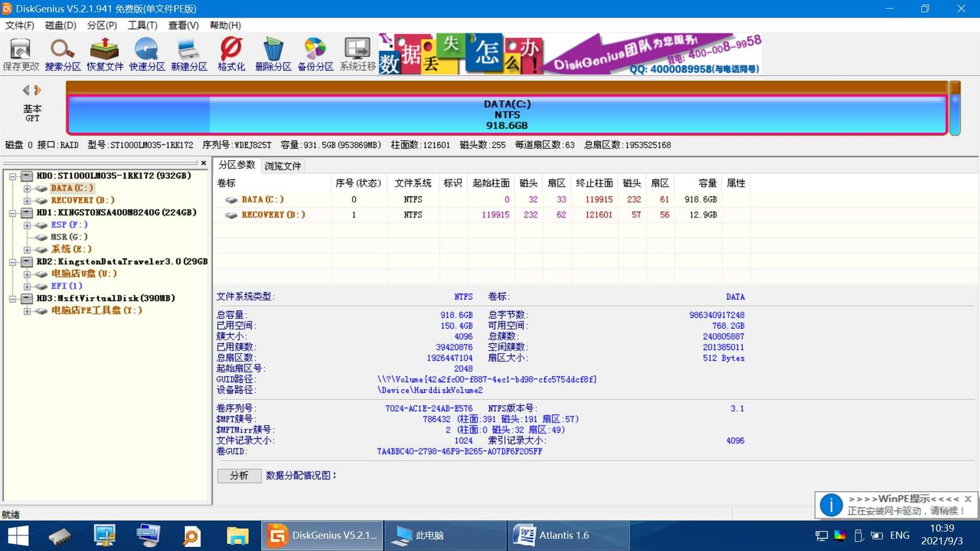Image resolution: width=980 pixels, height=551 pixels.
Task: Start 快速分区 quick partition
Action: coord(146,54)
